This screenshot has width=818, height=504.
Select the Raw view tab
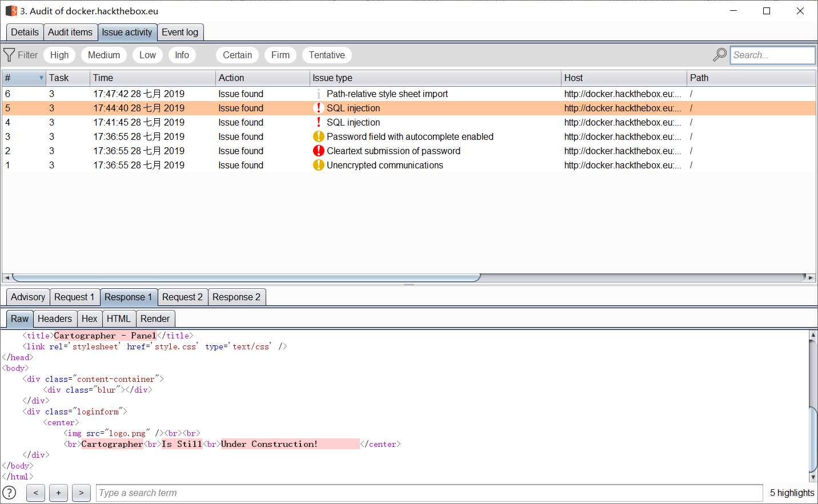pyautogui.click(x=20, y=318)
